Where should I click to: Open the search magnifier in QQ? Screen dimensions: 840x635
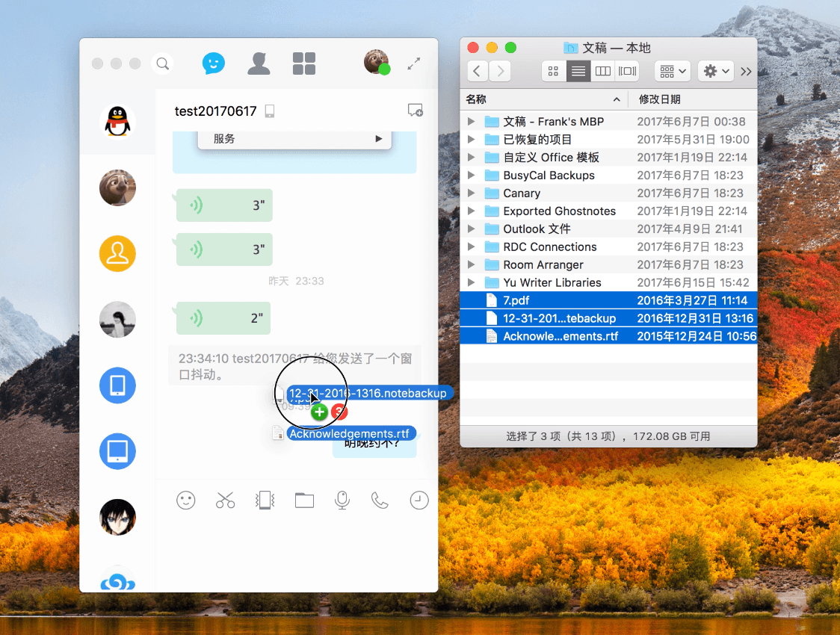[163, 63]
